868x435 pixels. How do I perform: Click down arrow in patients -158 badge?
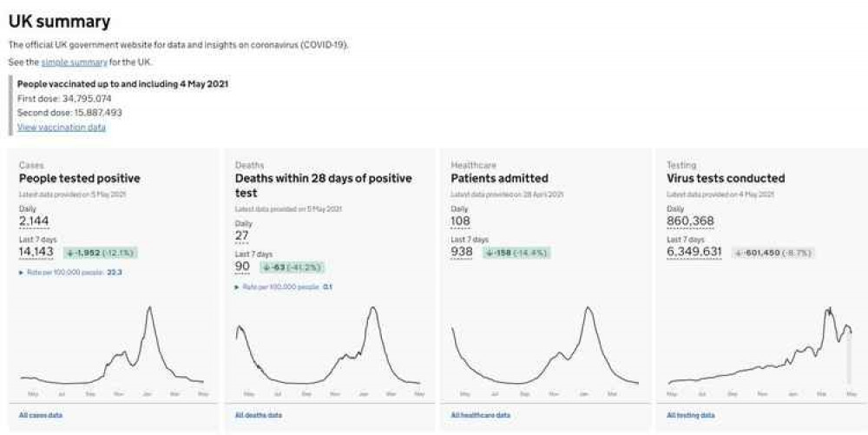(x=489, y=253)
